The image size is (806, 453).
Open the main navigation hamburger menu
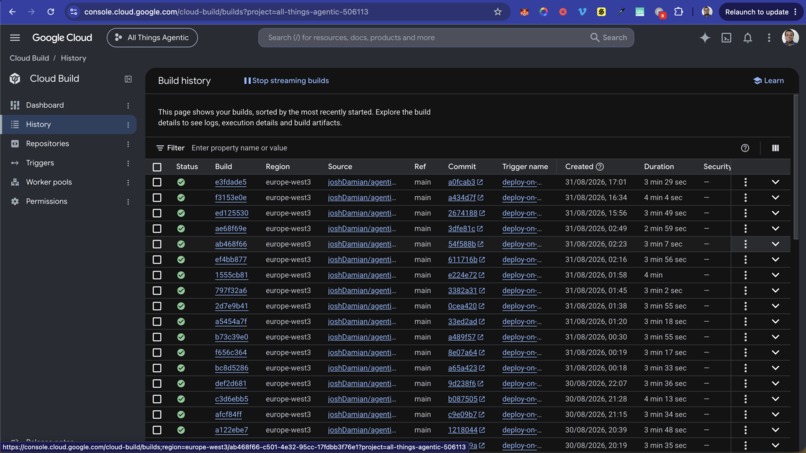click(15, 38)
